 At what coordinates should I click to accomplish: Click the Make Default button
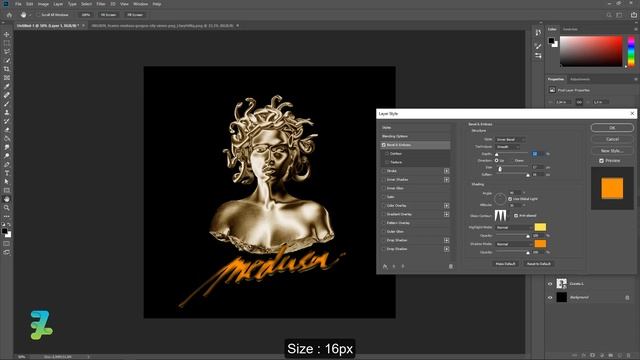pyautogui.click(x=505, y=264)
